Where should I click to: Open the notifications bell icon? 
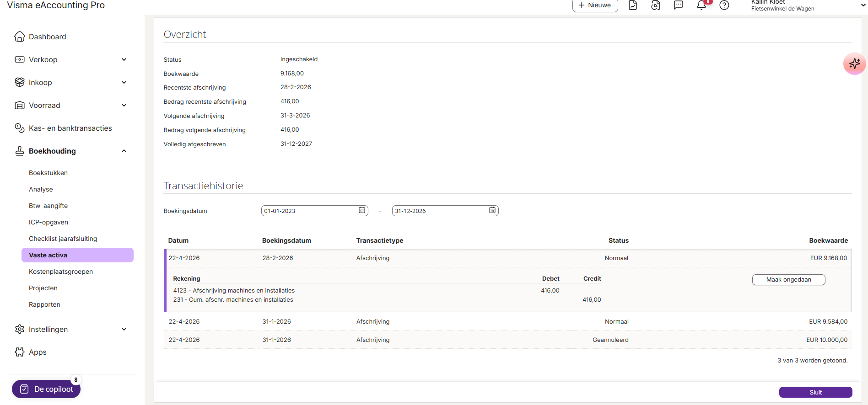tap(701, 5)
